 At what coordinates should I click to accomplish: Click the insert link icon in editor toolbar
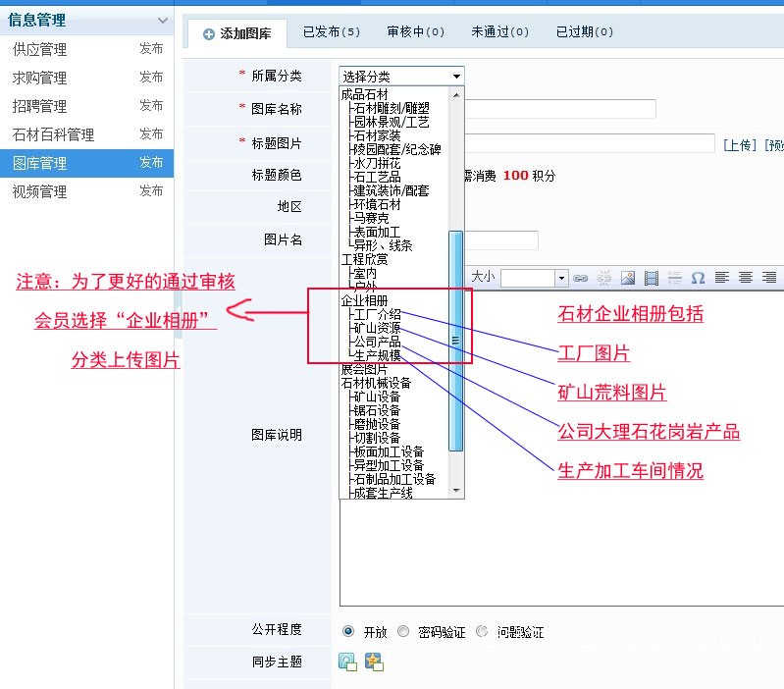580,278
